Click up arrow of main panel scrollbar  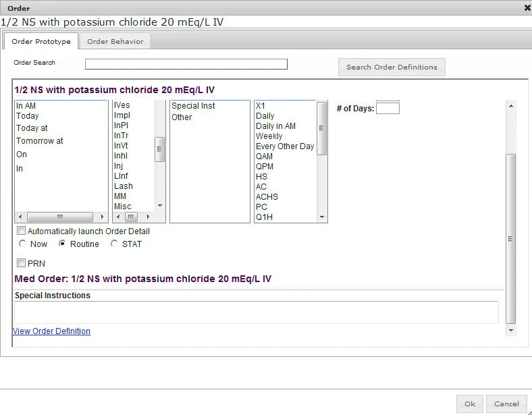(511, 106)
